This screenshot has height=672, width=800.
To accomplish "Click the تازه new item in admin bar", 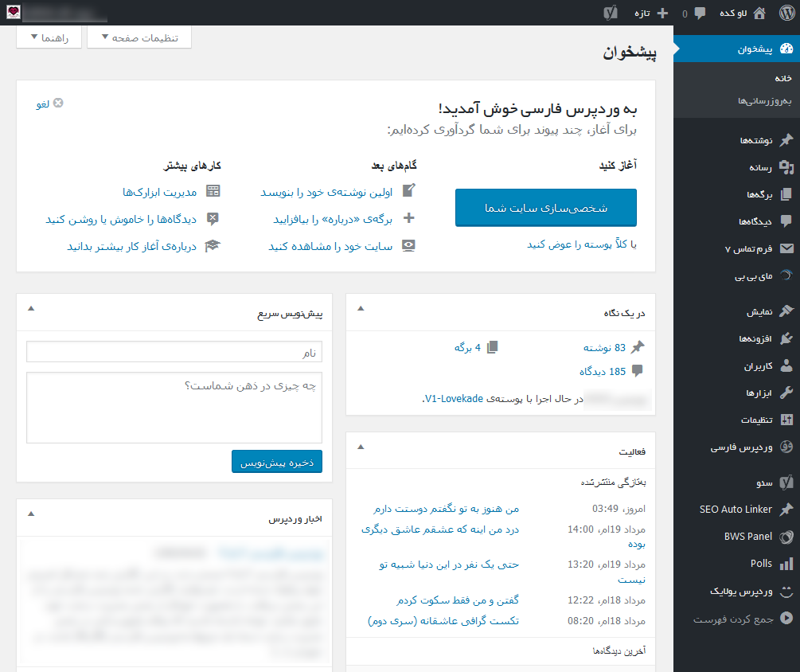I will [x=642, y=14].
